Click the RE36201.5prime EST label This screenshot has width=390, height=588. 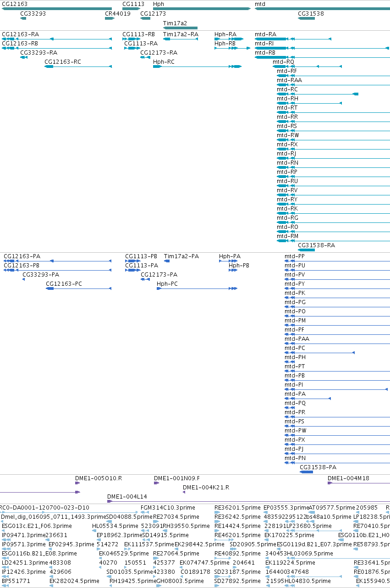tap(237, 508)
